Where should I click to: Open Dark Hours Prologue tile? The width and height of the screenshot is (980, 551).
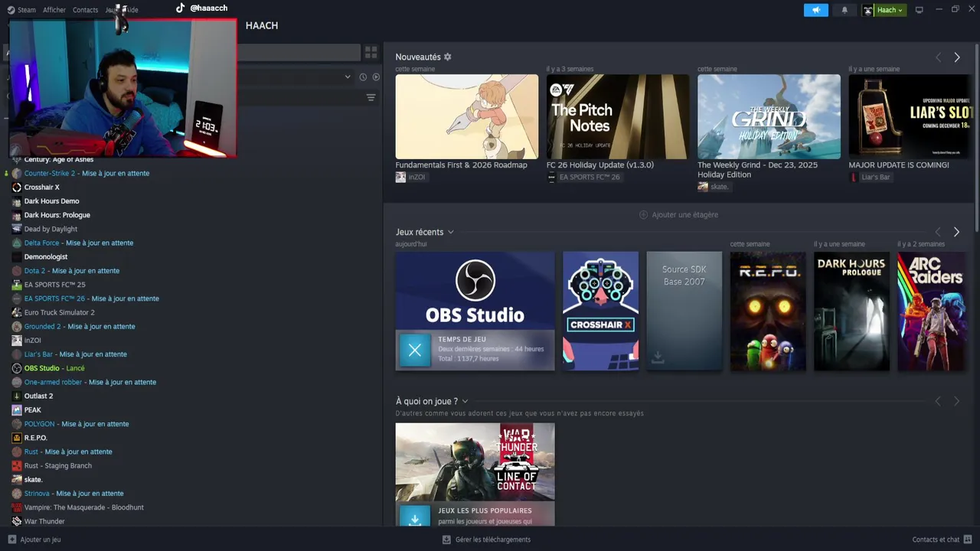851,311
